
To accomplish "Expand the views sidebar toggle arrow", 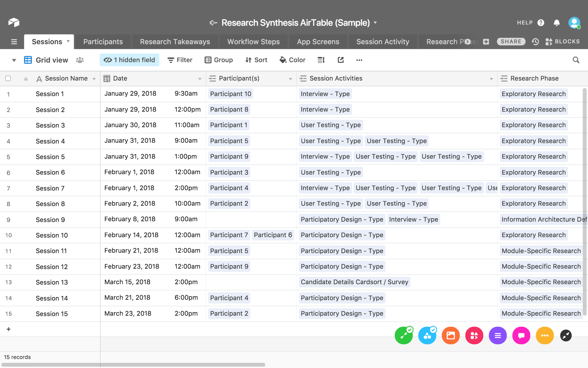I will [14, 60].
